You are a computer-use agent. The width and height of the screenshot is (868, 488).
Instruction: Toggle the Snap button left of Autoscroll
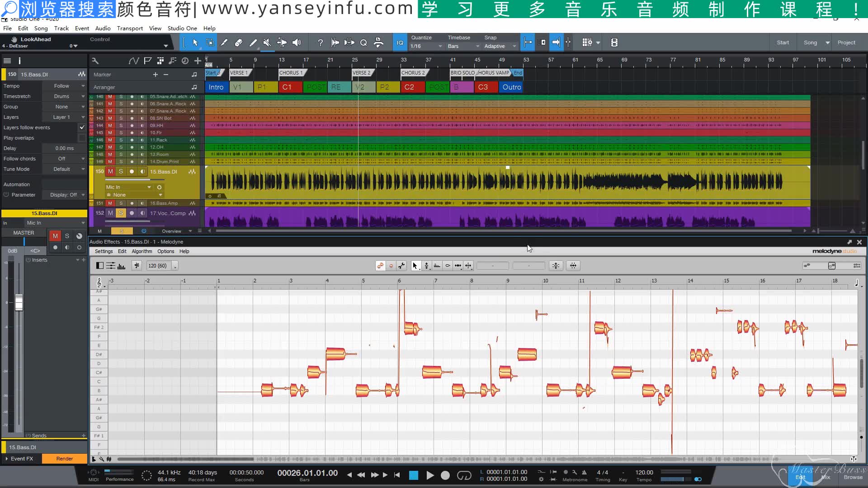[528, 42]
